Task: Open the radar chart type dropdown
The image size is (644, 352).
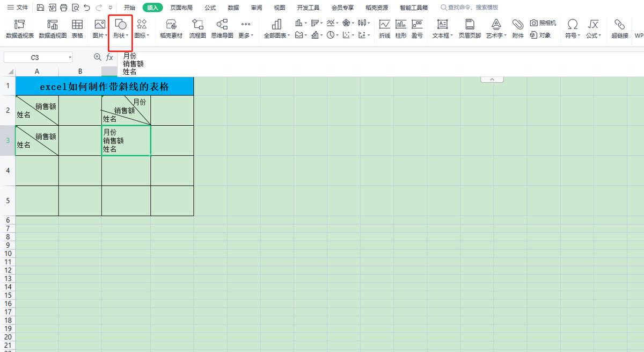Action: coord(348,23)
